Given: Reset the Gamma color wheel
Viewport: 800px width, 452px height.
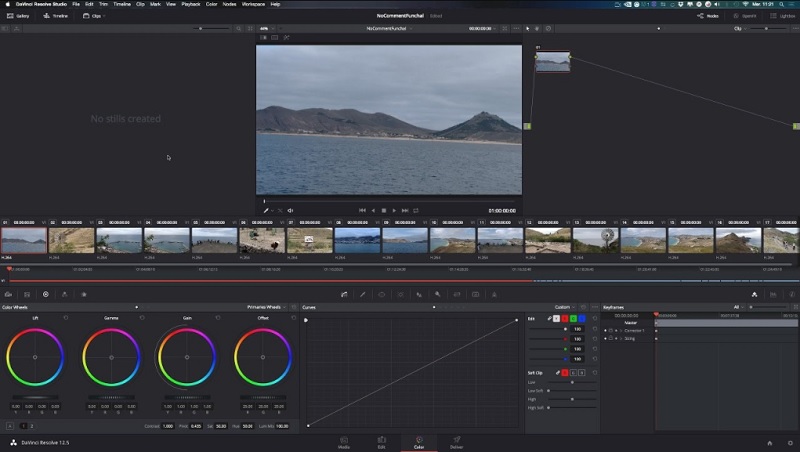Looking at the screenshot, I should tap(142, 318).
